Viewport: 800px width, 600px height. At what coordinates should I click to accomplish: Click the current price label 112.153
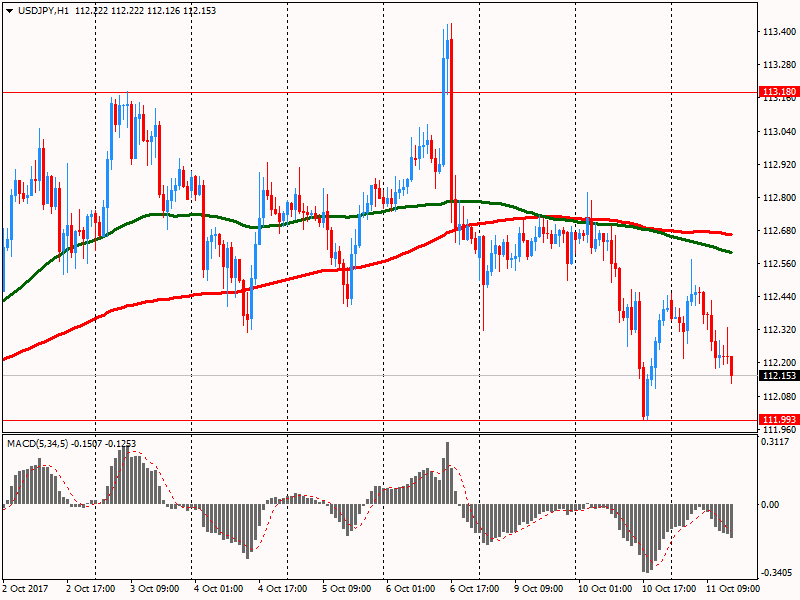pos(779,376)
